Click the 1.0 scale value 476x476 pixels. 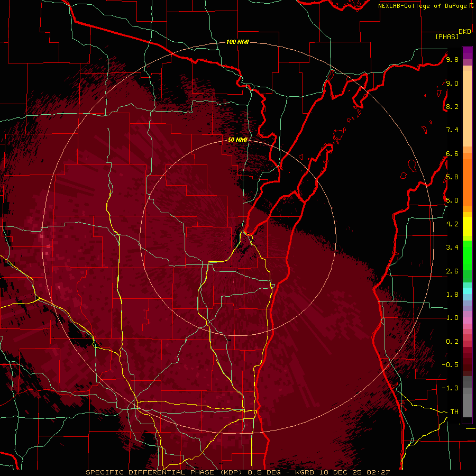click(x=452, y=318)
